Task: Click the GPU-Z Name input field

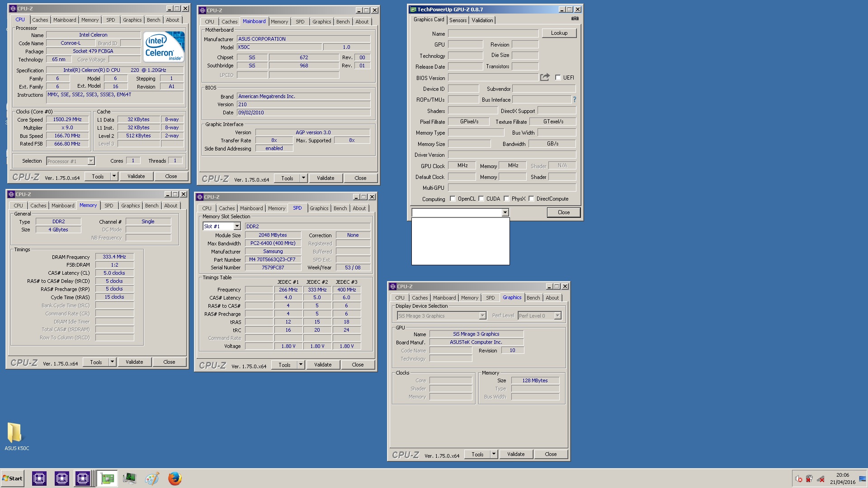Action: 493,33
